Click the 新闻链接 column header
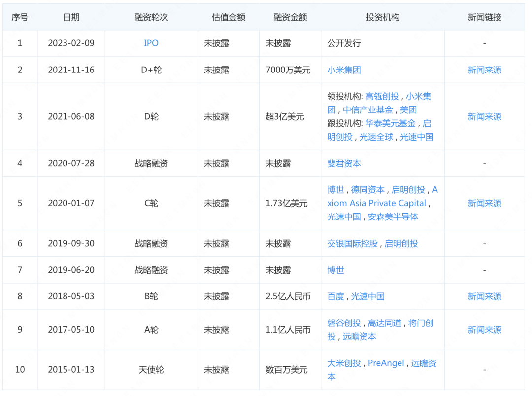The image size is (532, 396). (x=484, y=17)
